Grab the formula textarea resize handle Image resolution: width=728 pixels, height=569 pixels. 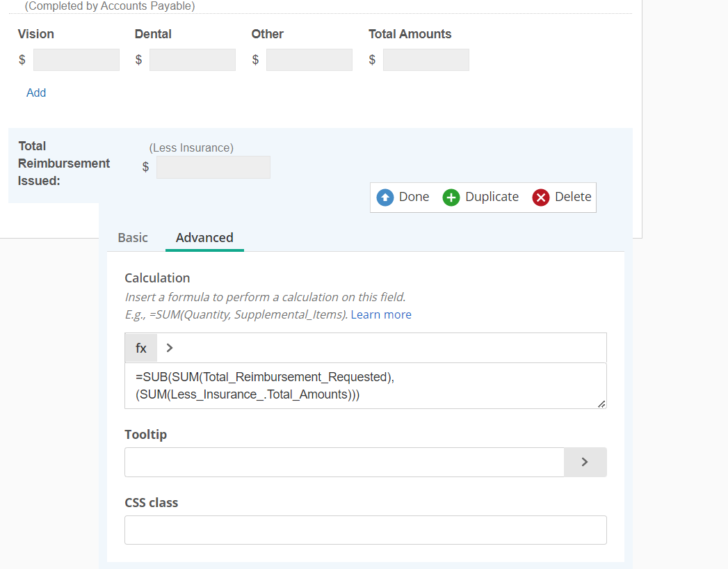601,403
